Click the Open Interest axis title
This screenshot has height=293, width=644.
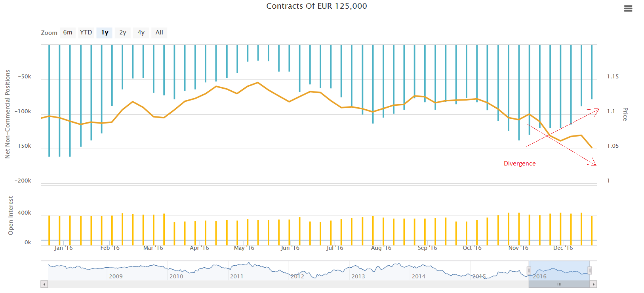[11, 215]
